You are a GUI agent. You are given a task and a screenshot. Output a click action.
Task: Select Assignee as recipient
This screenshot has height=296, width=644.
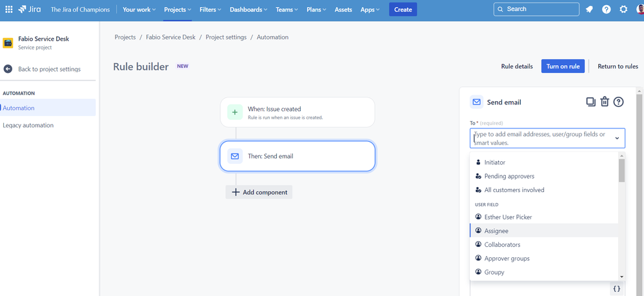[x=544, y=231]
